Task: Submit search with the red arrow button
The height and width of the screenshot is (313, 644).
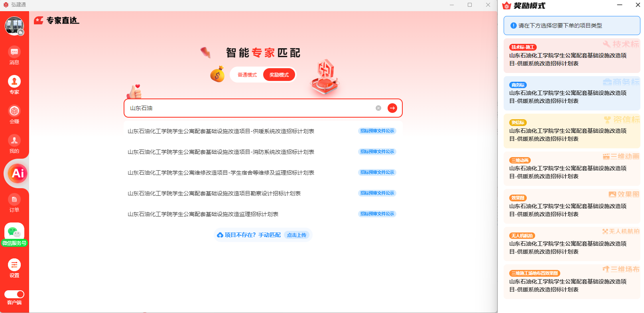Action: pos(392,108)
